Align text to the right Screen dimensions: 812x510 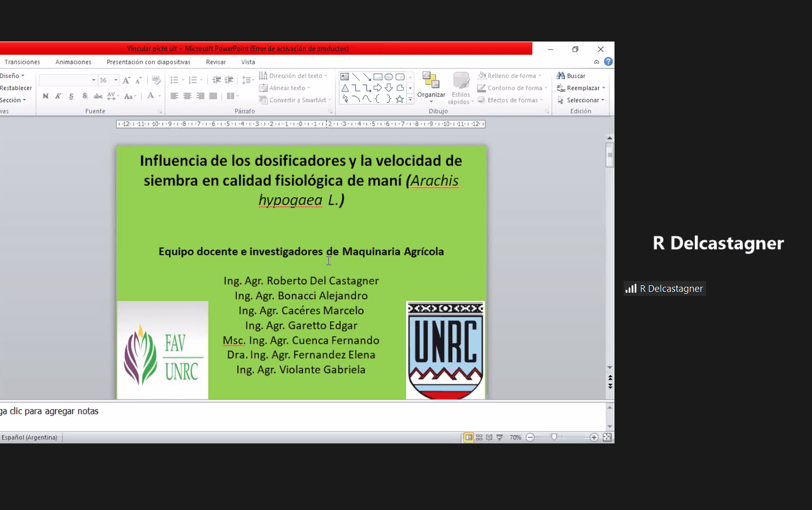coord(200,96)
